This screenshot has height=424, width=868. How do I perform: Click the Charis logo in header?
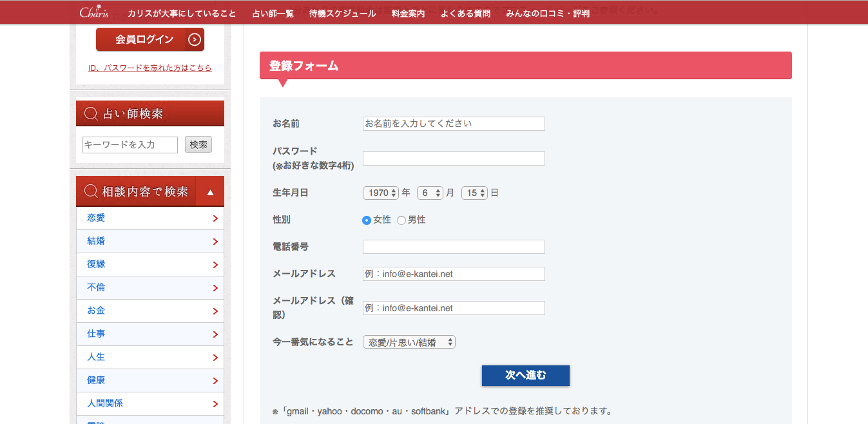(94, 13)
